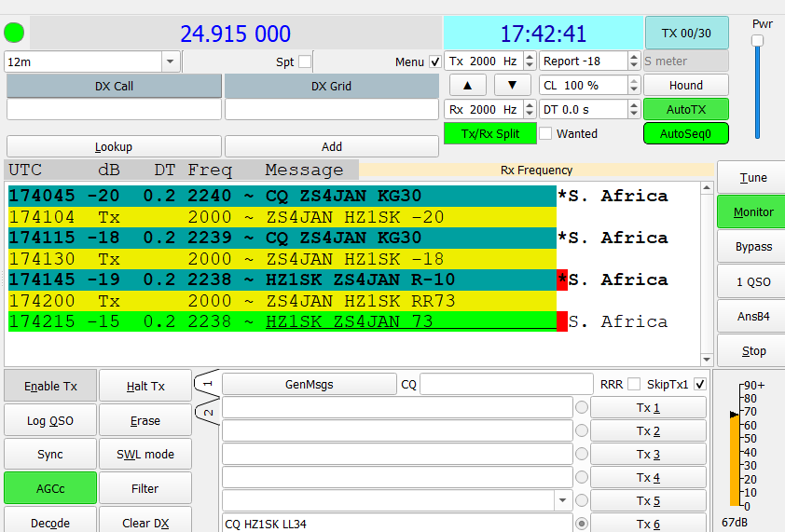The image size is (785, 532).
Task: Expand the Tx 5 message dropdown
Action: click(563, 500)
